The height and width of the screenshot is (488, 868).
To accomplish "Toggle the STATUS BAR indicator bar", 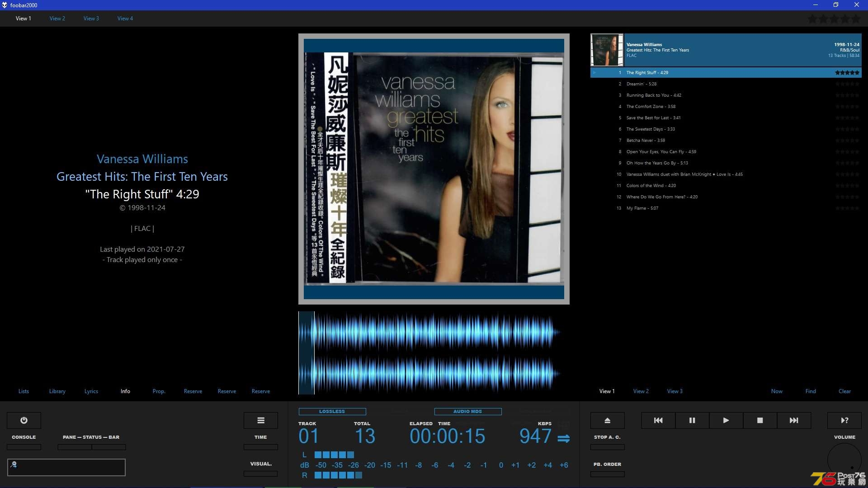I will [x=109, y=447].
